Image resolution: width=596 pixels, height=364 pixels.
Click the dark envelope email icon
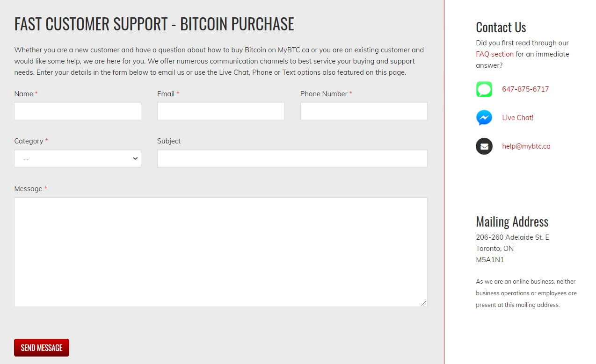[x=484, y=146]
